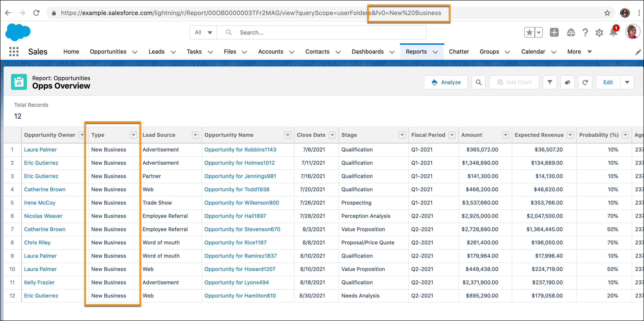This screenshot has width=644, height=321.
Task: Click the Salesforce cloud logo
Action: tap(18, 32)
